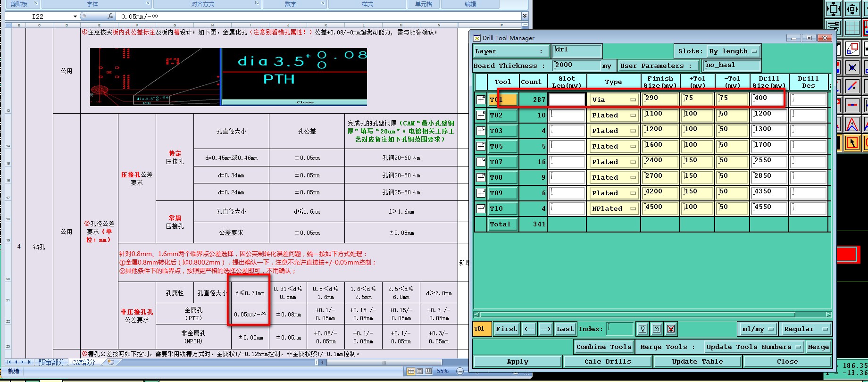Viewport: 868px width, 382px height.
Task: Switch Excel to Normal view icon
Action: (411, 371)
